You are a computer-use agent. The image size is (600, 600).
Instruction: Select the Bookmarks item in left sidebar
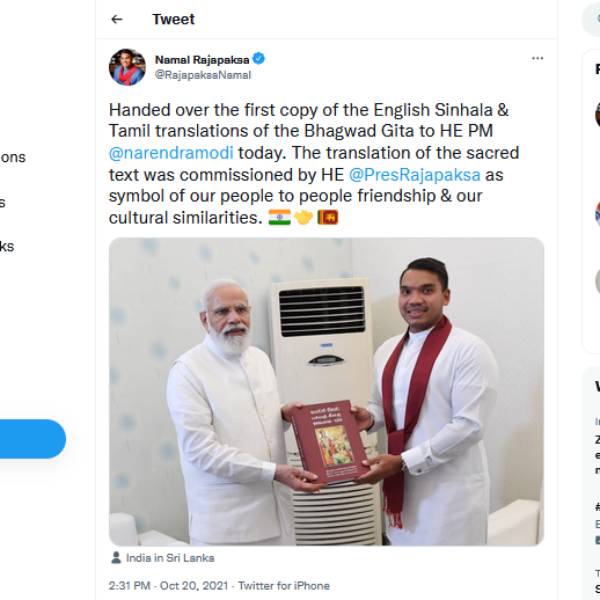[x=6, y=246]
